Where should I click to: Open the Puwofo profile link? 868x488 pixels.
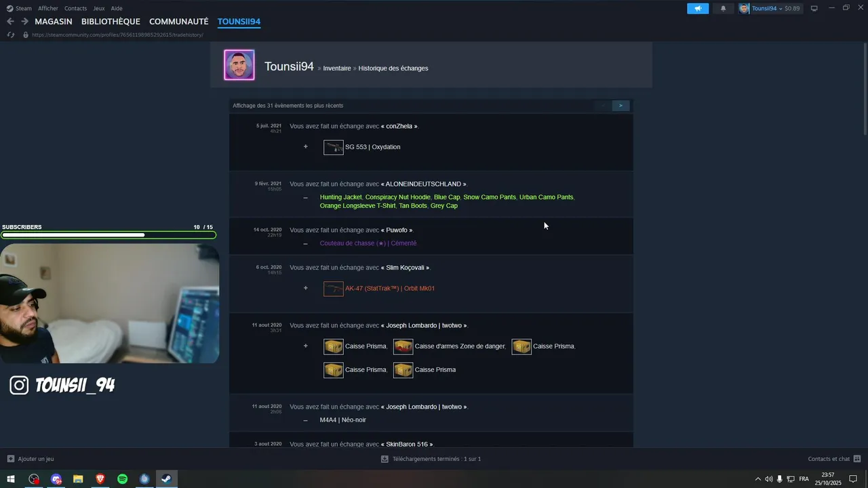click(397, 230)
